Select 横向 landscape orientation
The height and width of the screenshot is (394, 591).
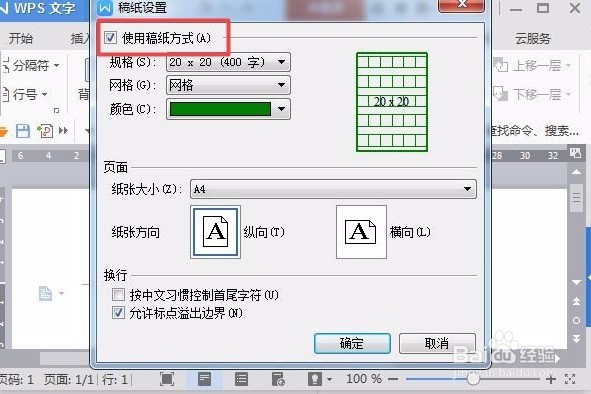pyautogui.click(x=361, y=232)
